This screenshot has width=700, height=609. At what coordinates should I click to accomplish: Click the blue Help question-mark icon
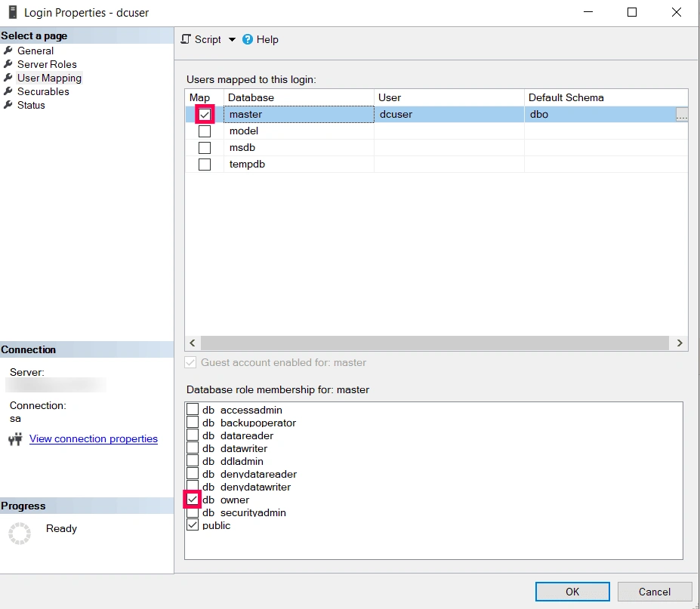click(x=248, y=40)
